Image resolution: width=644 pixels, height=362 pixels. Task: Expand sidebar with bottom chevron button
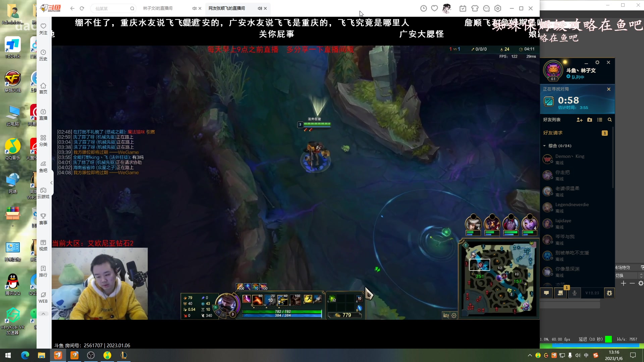43,314
